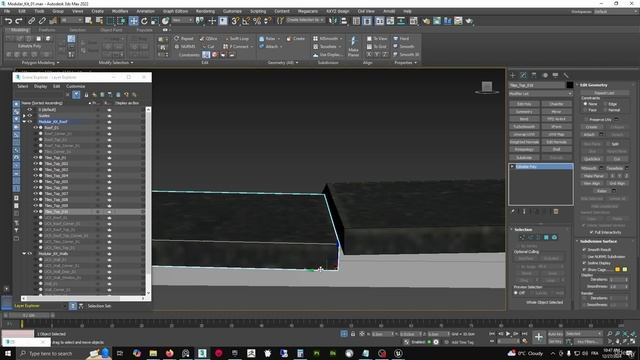Image resolution: width=640 pixels, height=360 pixels.
Task: Open the Hierarchy tab in command panel
Action: click(534, 76)
